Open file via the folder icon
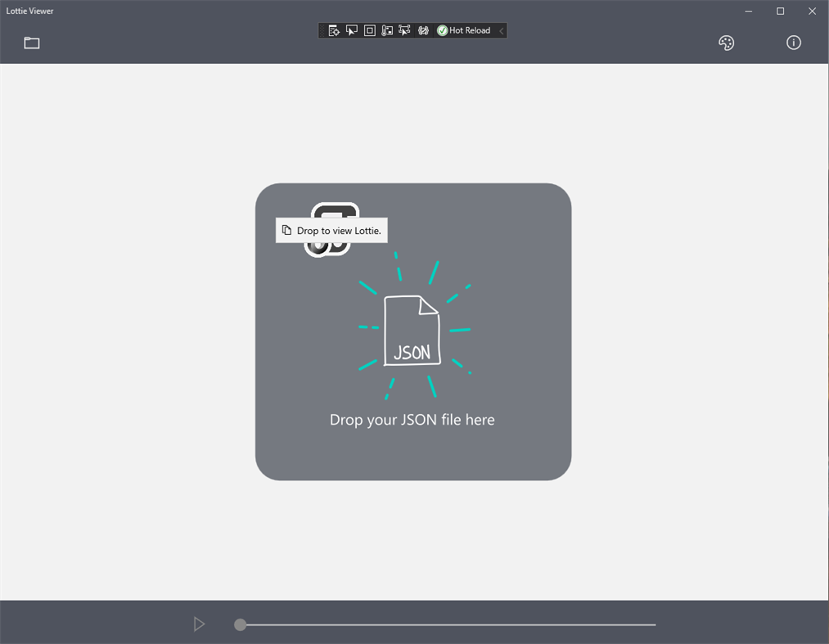This screenshot has width=829, height=644. point(32,43)
